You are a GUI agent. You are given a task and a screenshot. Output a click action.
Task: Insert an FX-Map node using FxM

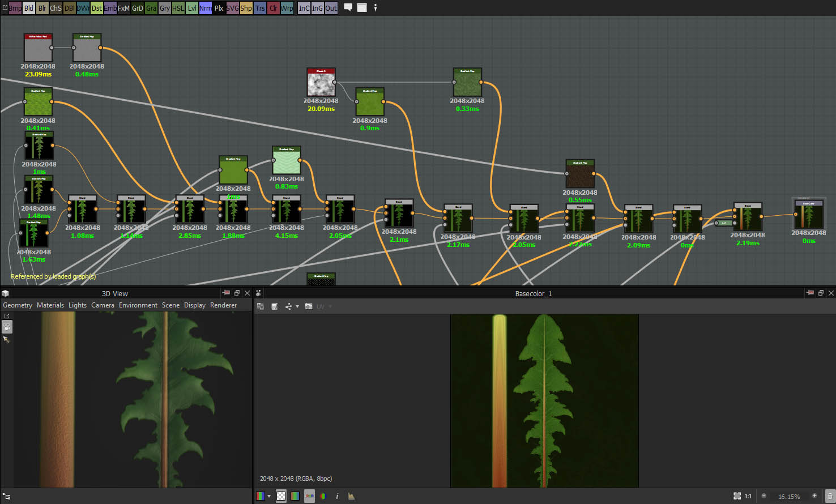coord(124,8)
